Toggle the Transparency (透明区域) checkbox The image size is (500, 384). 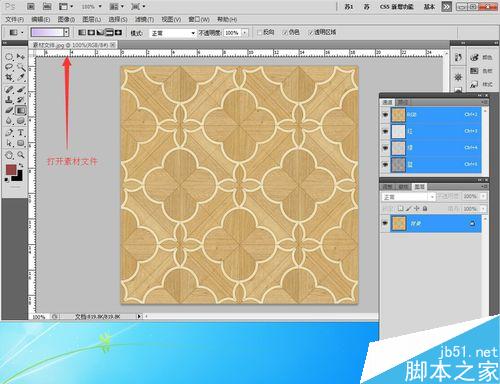pyautogui.click(x=310, y=32)
